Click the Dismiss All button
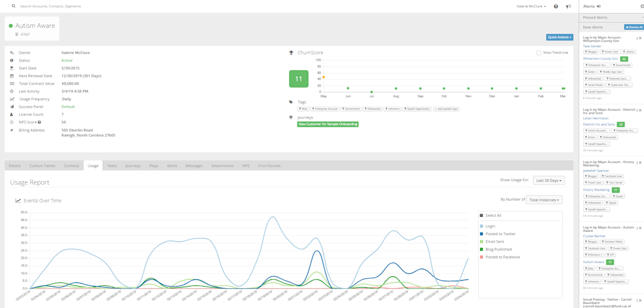644x308 pixels. point(634,27)
